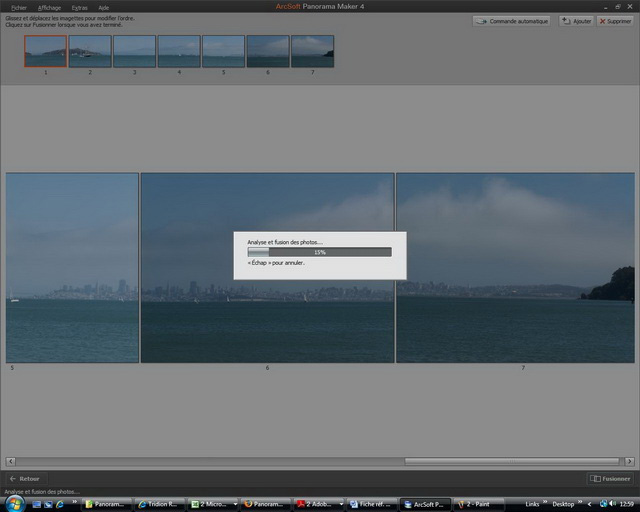640x512 pixels.
Task: Open the Tridion taskbar item
Action: coord(161,504)
